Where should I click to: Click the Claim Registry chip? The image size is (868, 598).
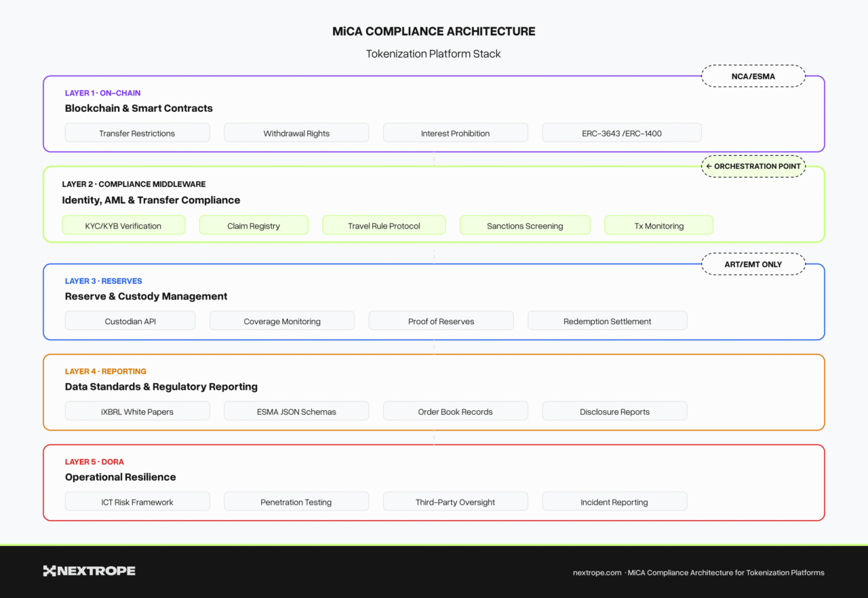[254, 226]
